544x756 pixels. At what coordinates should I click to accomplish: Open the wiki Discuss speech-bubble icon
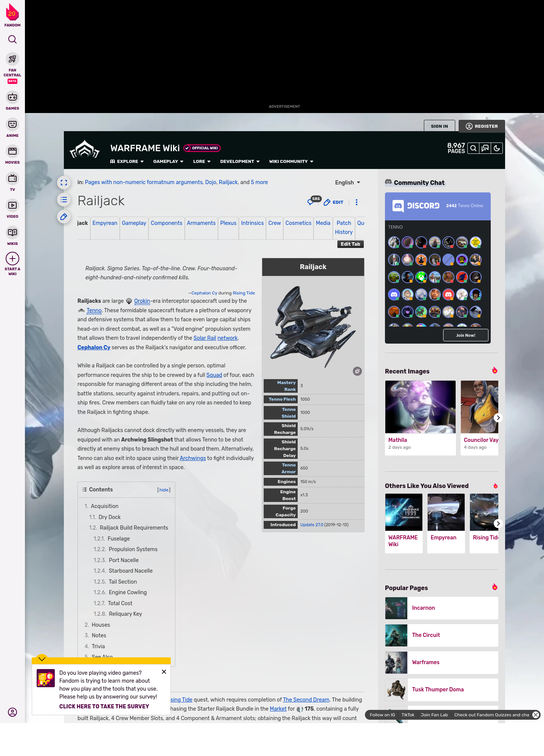coord(485,148)
